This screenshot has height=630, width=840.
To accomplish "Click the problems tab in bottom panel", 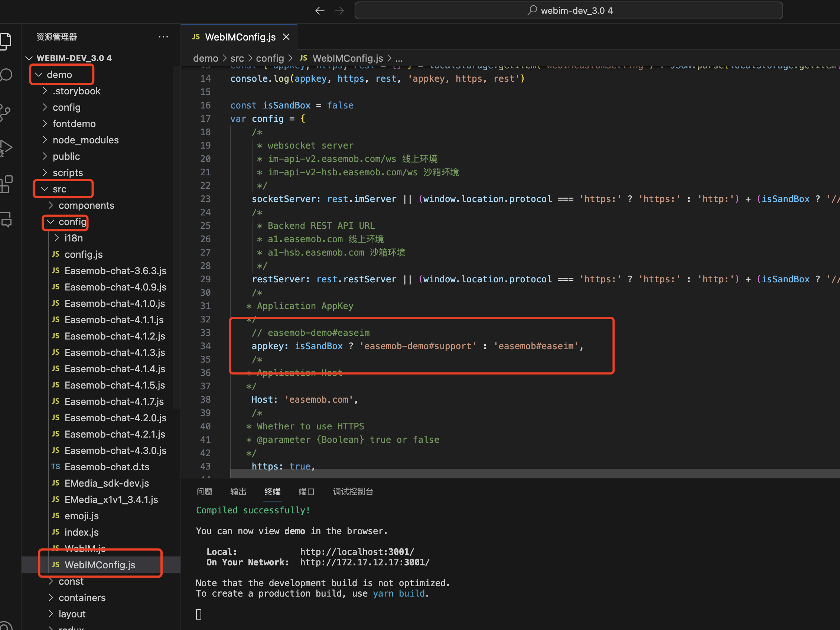I will [x=204, y=491].
